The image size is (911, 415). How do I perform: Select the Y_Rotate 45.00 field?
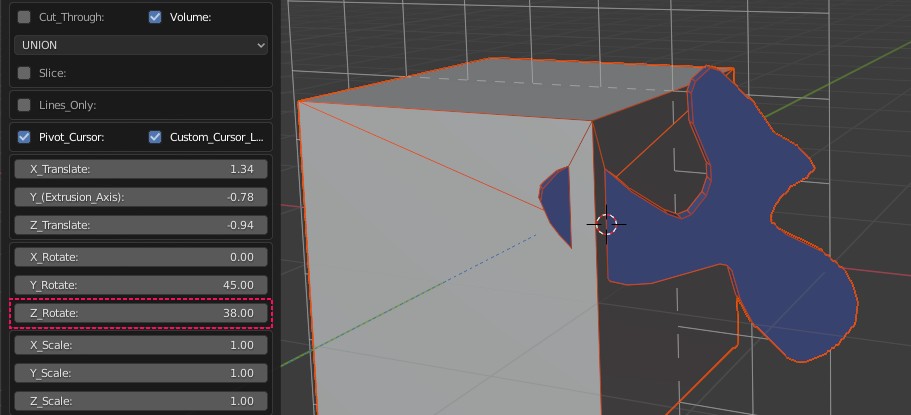coord(141,285)
